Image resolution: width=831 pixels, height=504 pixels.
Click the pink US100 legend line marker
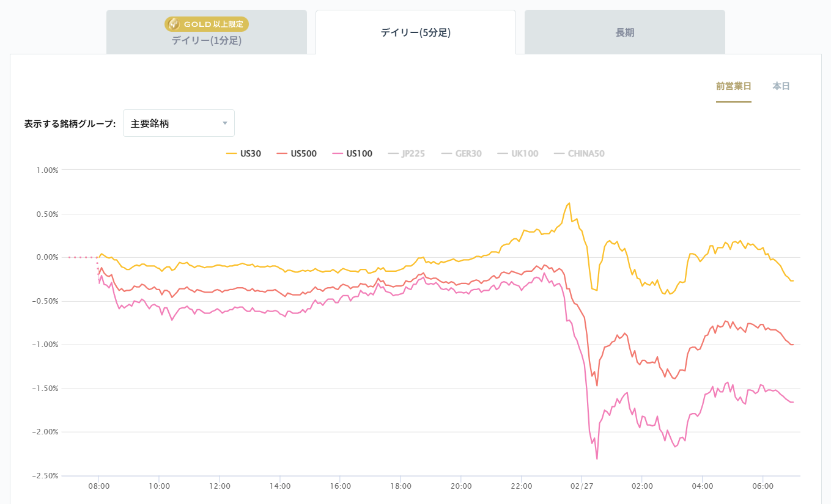click(x=337, y=154)
